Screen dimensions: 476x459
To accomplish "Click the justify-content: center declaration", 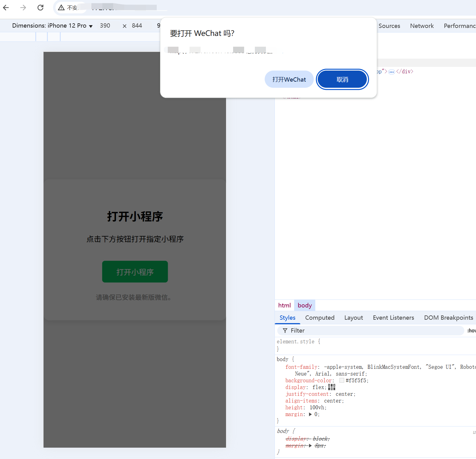I will tap(320, 394).
